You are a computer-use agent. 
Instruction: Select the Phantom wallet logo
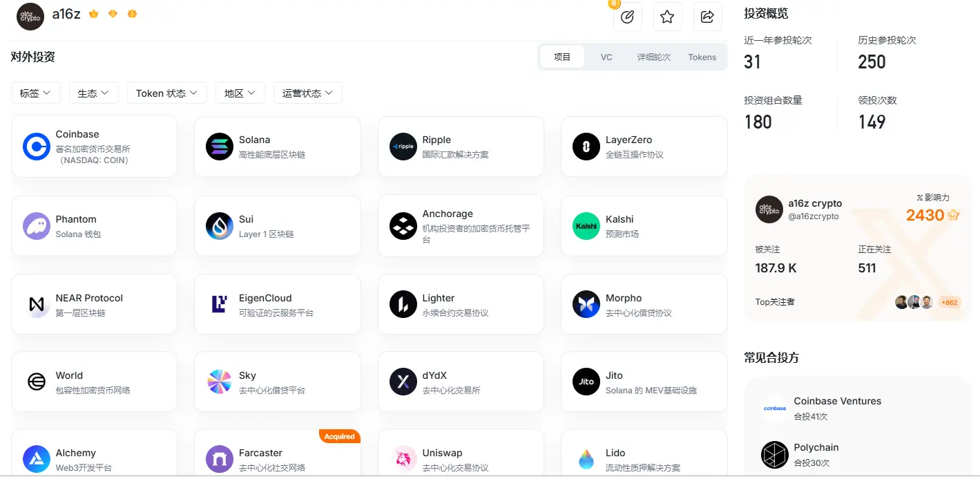tap(36, 225)
